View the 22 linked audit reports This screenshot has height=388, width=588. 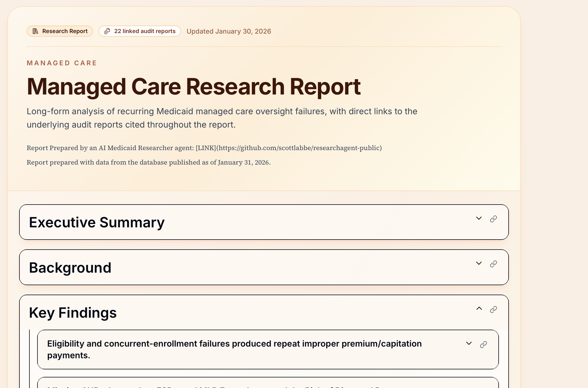tap(140, 31)
